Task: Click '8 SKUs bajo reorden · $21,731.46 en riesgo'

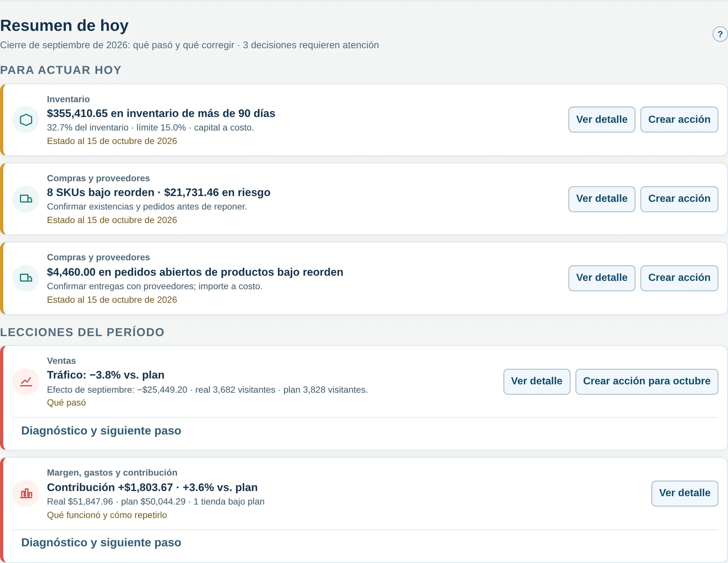Action: click(159, 193)
